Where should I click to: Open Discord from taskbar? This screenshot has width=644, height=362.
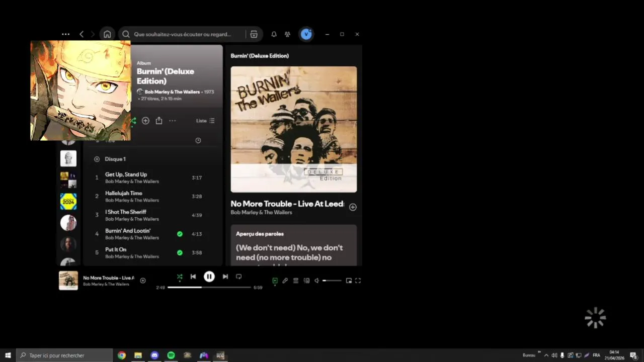pos(154,355)
